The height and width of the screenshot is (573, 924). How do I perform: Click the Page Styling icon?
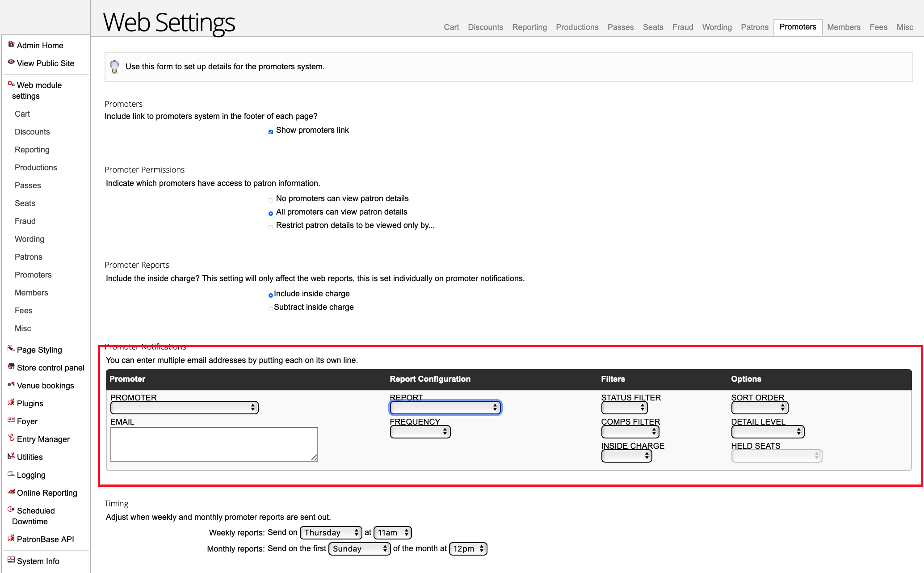point(11,349)
